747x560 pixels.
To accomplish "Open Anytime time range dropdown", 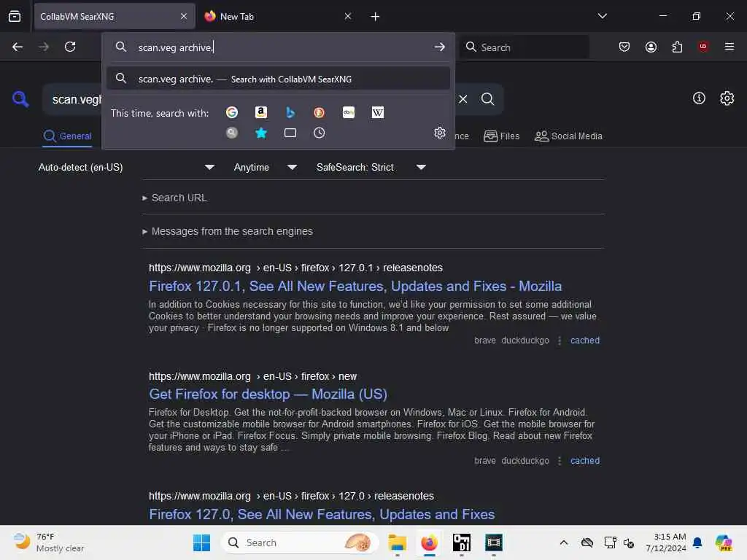I will [x=266, y=167].
